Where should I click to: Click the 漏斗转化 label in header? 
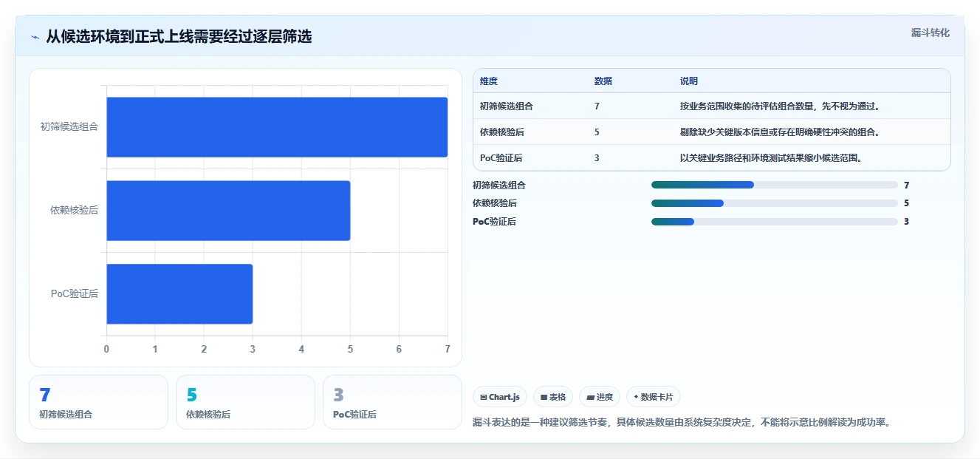click(x=930, y=33)
